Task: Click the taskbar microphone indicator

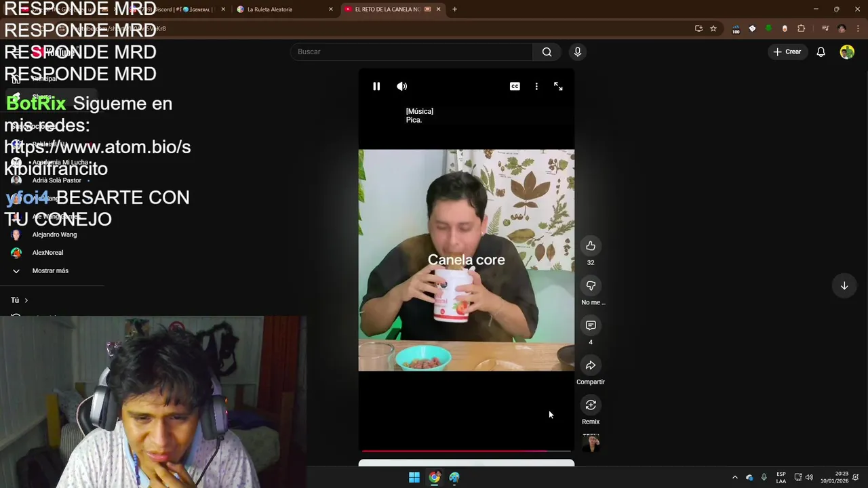Action: (764, 477)
